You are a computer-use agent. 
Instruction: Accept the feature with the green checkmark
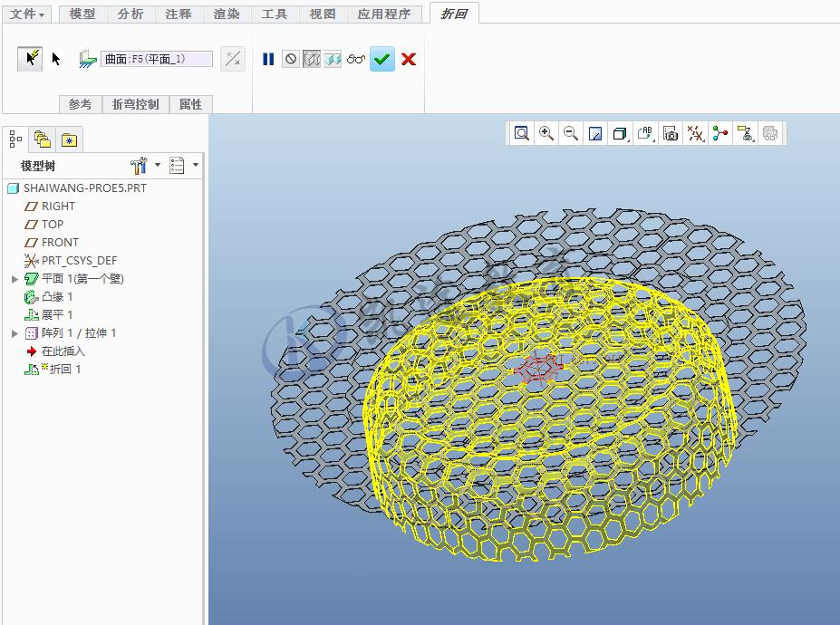(x=381, y=59)
